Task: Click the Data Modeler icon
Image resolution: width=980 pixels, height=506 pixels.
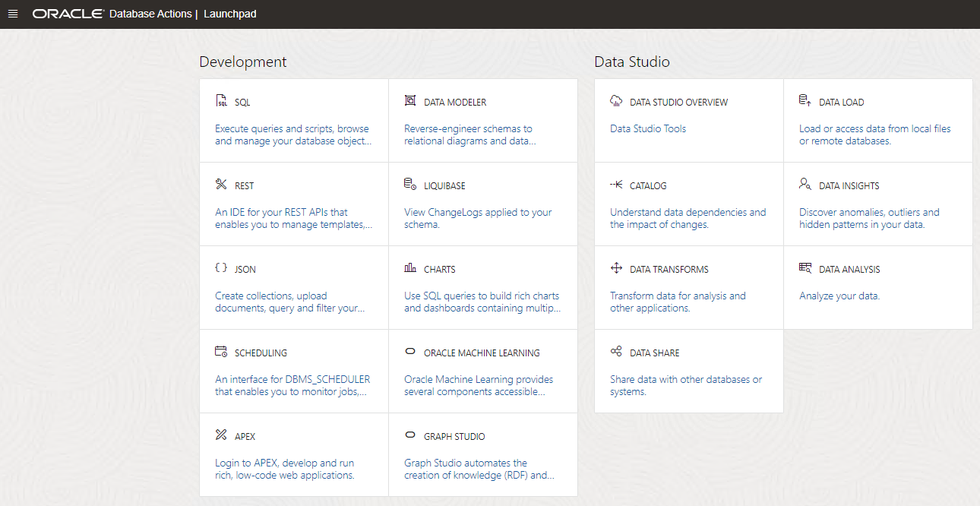Action: click(410, 101)
